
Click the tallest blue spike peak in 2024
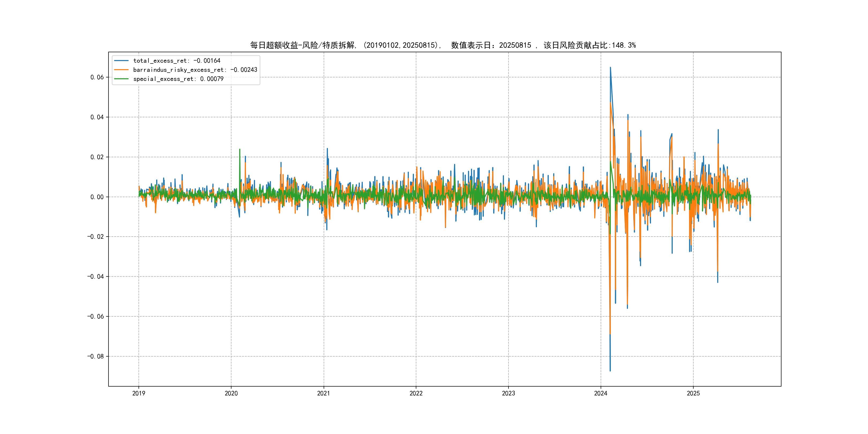[610, 68]
